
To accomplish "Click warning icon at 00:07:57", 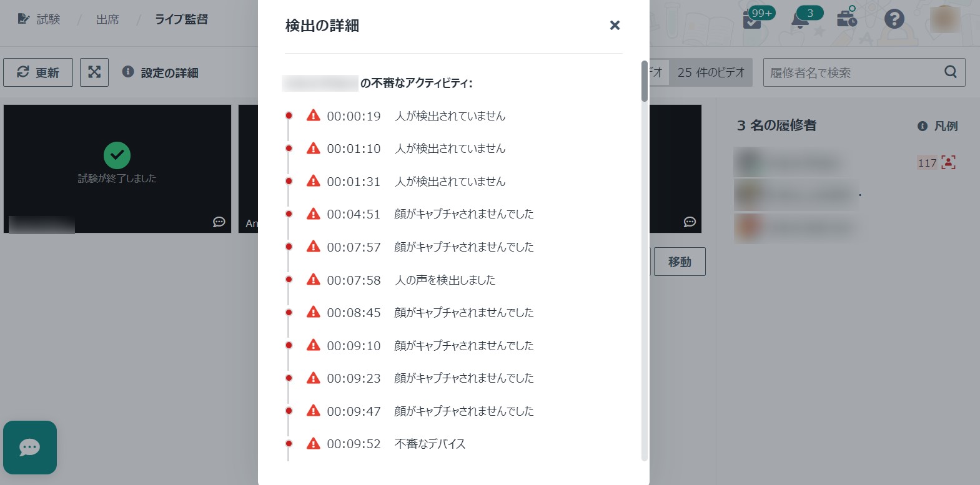I will pos(314,247).
